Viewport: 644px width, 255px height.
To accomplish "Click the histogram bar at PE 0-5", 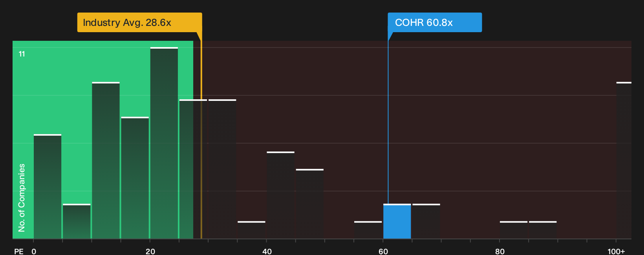I will pos(48,186).
